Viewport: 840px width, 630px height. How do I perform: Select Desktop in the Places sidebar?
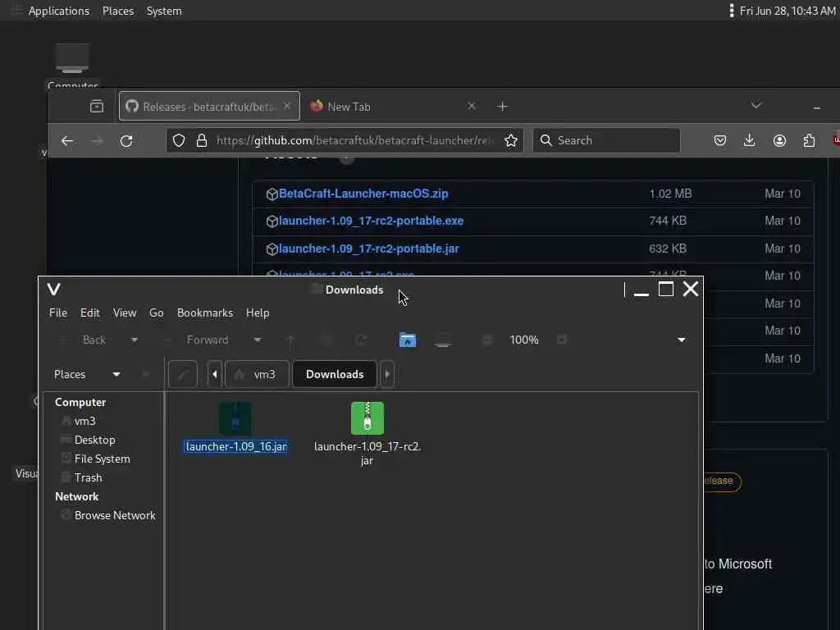(x=95, y=440)
